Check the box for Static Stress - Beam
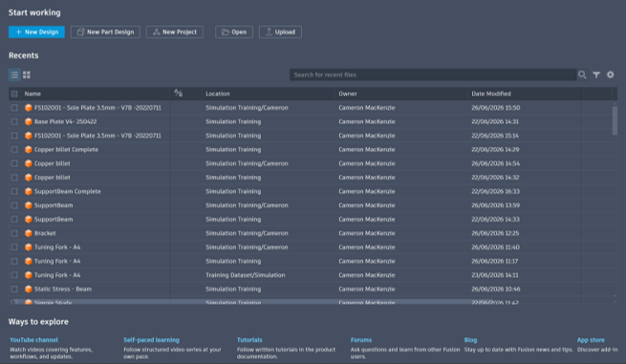 [14, 289]
